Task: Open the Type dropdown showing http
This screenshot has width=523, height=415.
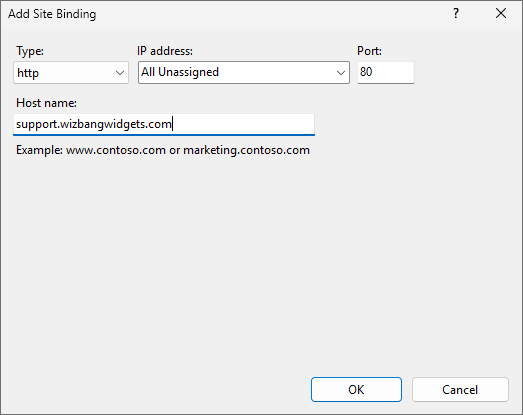Action: [x=71, y=72]
